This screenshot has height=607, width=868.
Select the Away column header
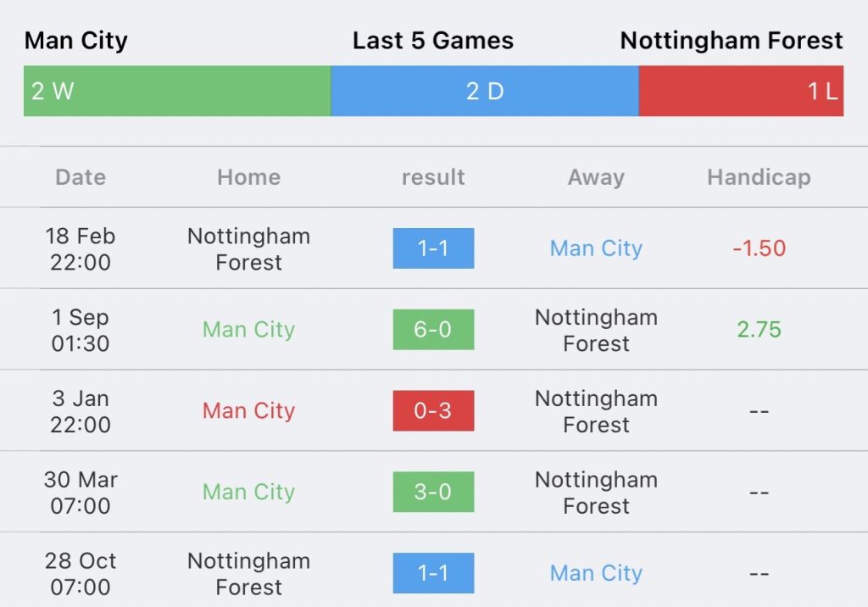596,177
